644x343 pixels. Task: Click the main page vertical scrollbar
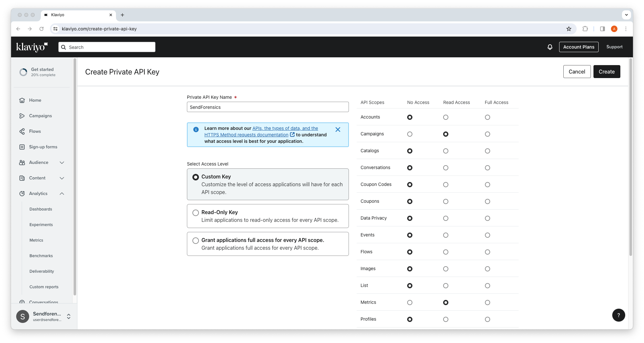(630, 157)
